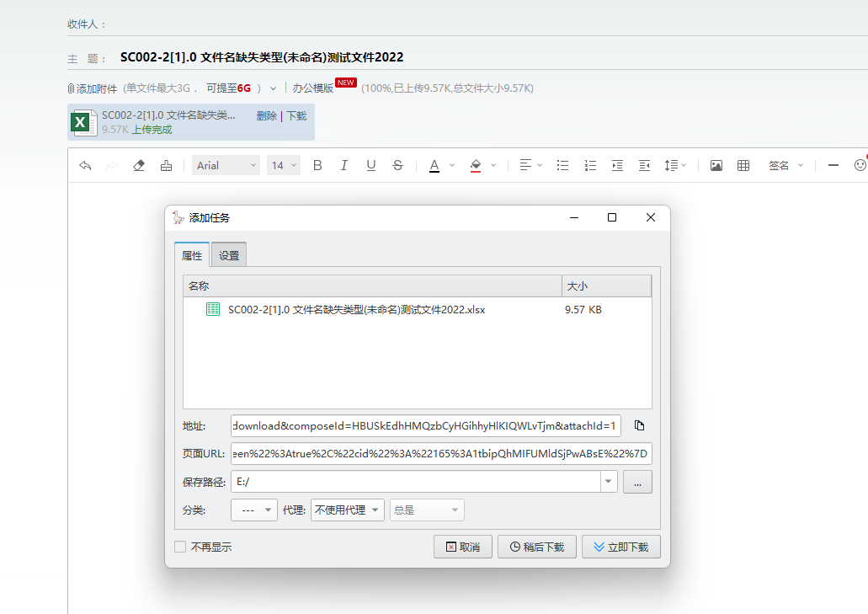Viewport: 868px width, 614px height.
Task: Switch to the 设置 tab
Action: point(228,254)
